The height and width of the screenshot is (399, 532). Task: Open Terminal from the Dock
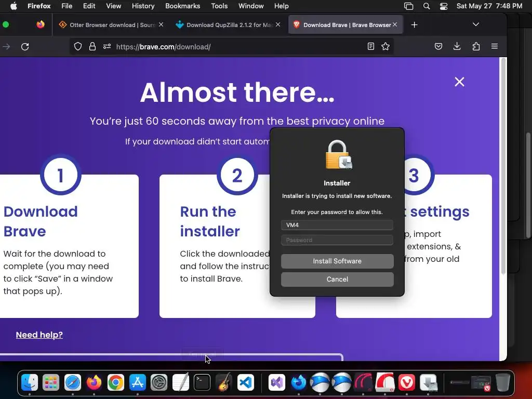coord(202,383)
